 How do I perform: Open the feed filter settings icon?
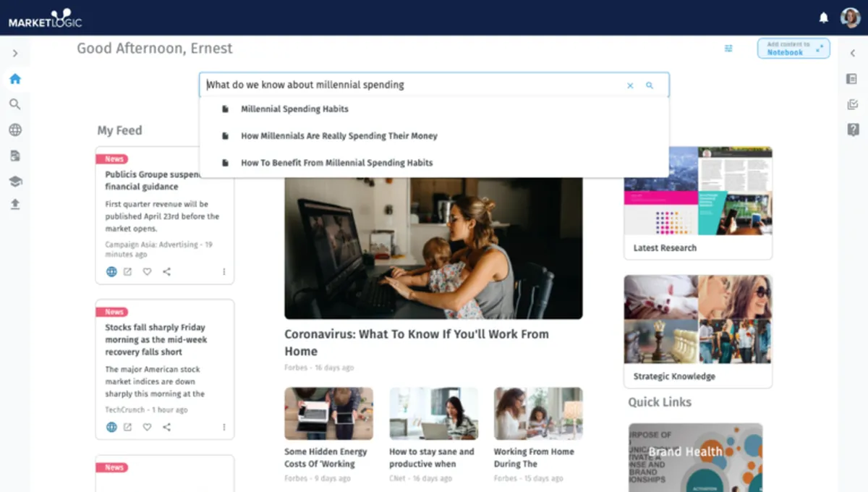point(728,48)
